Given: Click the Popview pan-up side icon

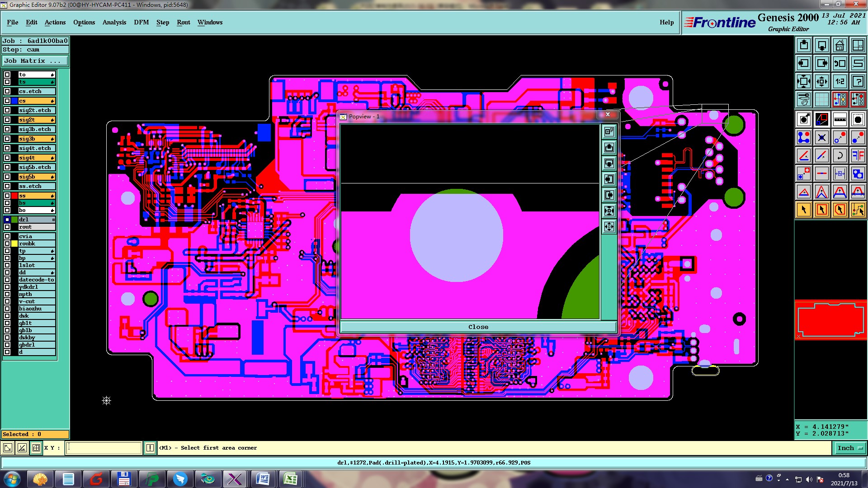Looking at the screenshot, I should coord(609,148).
